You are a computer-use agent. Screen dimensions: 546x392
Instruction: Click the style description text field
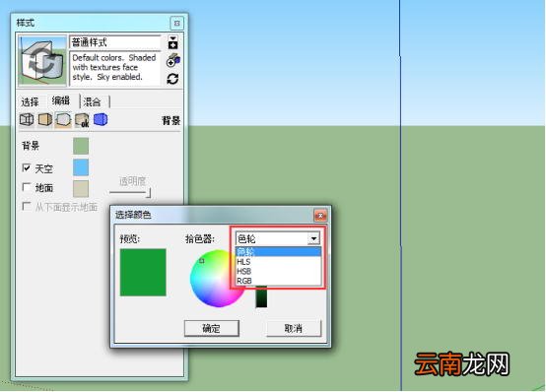(115, 68)
